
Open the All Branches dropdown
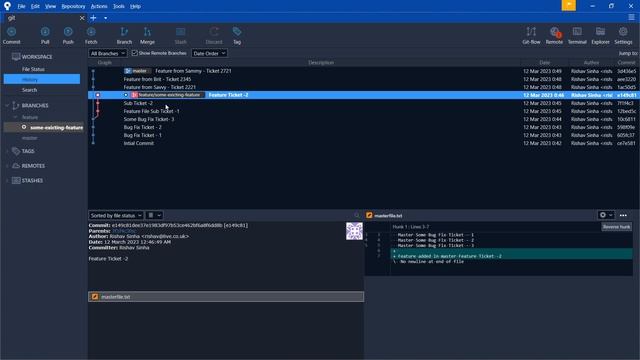(108, 53)
